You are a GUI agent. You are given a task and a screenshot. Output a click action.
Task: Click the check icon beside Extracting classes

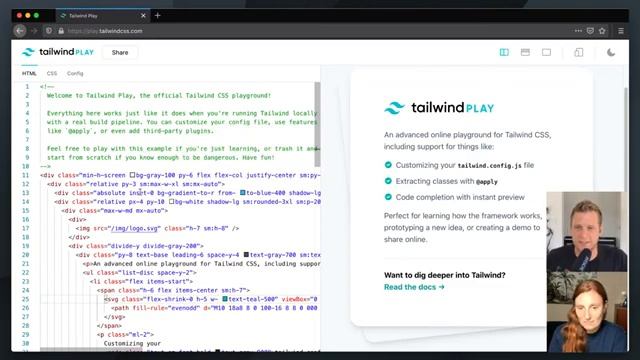click(x=388, y=181)
